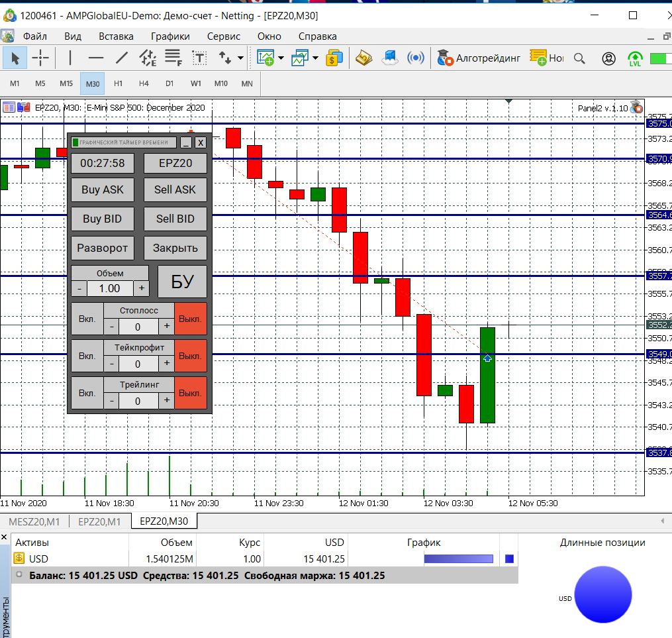
Task: Close the trading panel with X button
Action: pyautogui.click(x=201, y=143)
